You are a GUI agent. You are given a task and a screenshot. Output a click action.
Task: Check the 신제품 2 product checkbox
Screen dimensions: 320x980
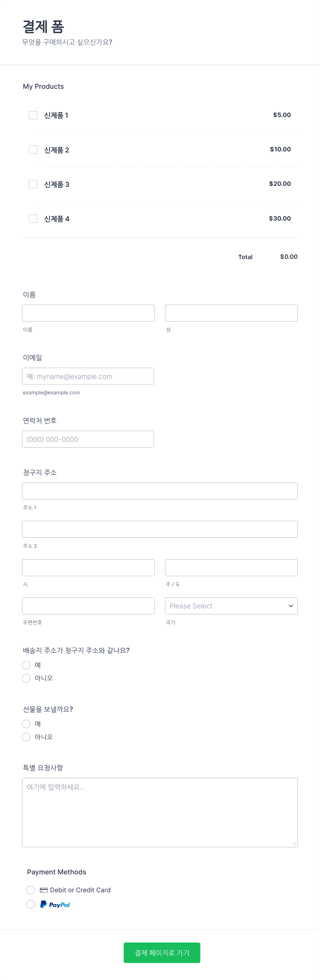tap(33, 149)
